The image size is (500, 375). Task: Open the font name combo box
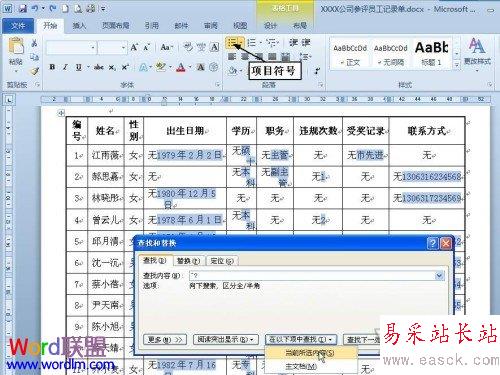[71, 48]
